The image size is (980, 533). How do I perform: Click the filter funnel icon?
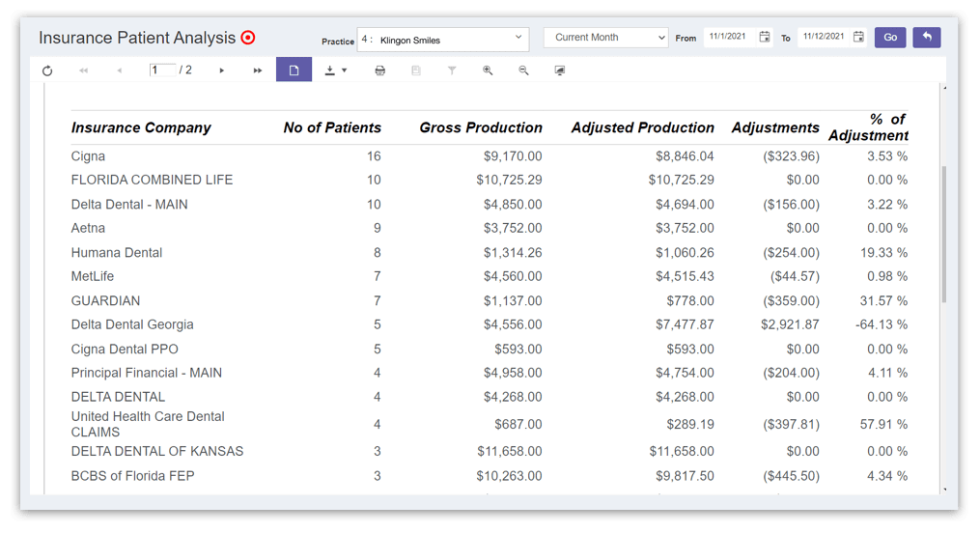pyautogui.click(x=452, y=70)
